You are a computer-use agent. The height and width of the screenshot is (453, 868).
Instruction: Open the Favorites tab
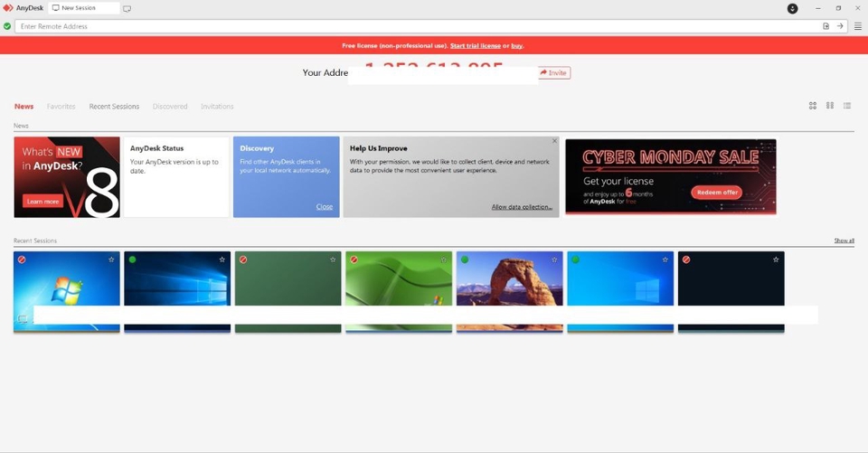(61, 107)
